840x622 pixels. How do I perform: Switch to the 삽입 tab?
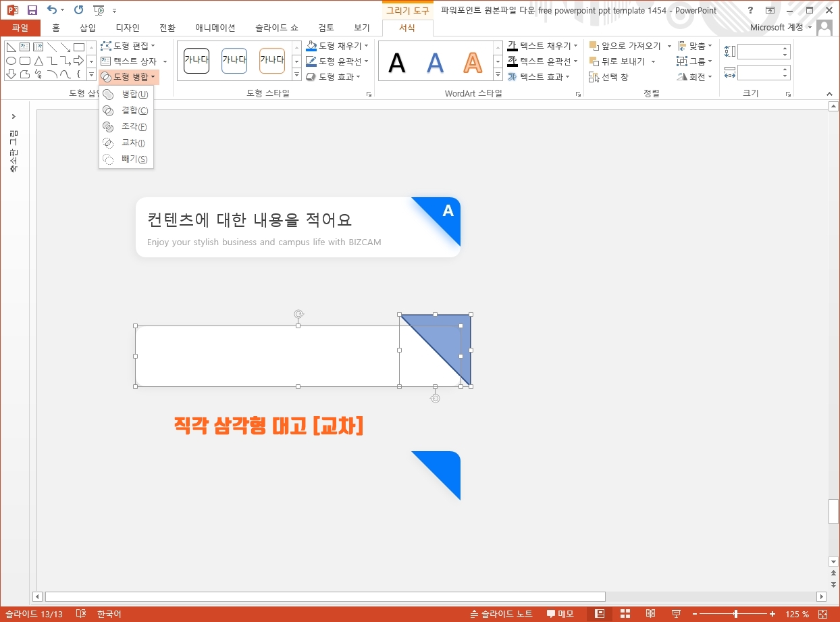88,28
